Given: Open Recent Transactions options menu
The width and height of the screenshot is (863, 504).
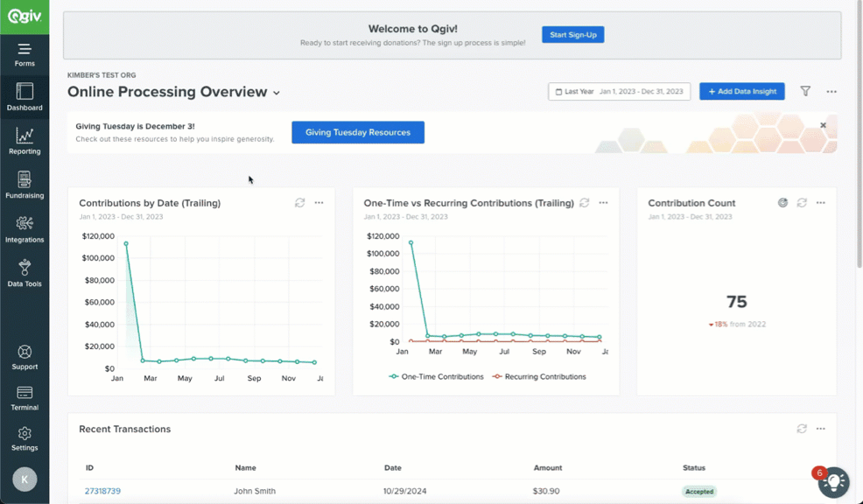Looking at the screenshot, I should (821, 429).
